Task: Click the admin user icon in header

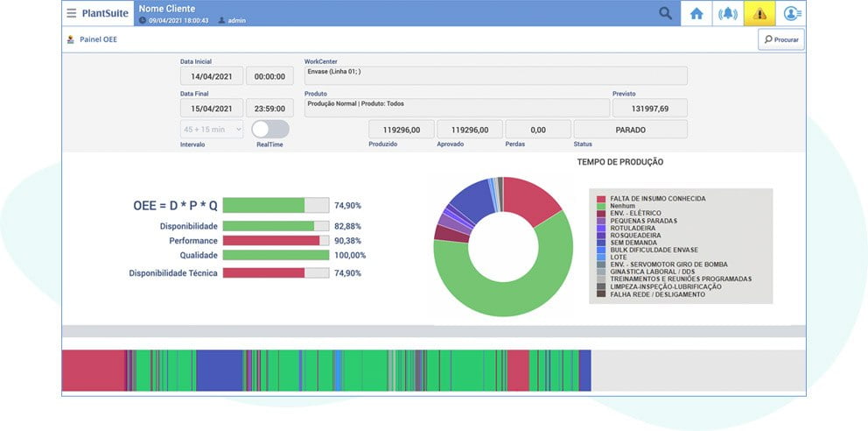Action: [221, 20]
